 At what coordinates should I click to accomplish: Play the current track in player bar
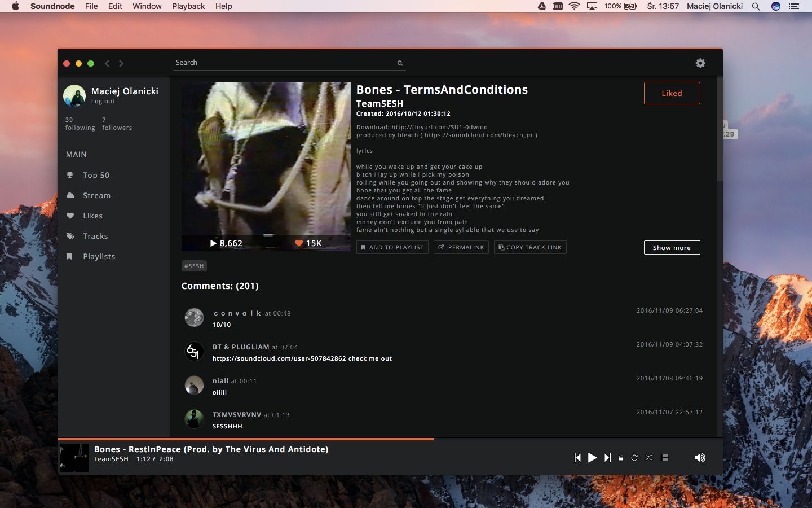tap(592, 458)
